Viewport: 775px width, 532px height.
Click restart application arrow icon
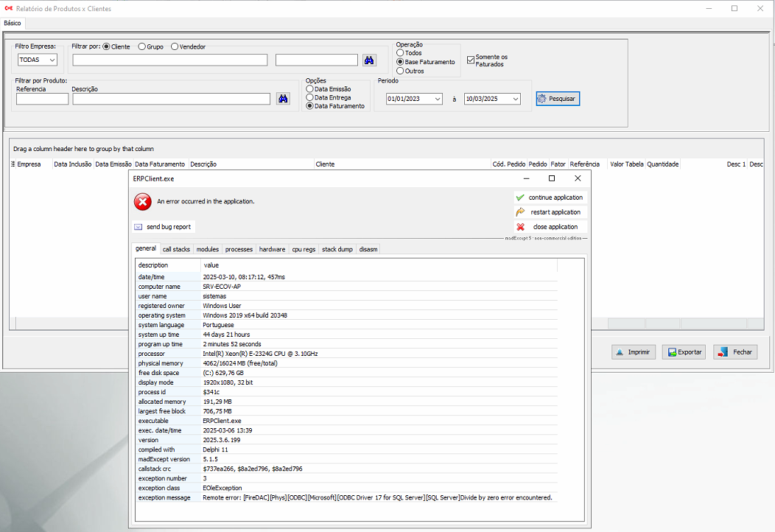click(x=520, y=212)
